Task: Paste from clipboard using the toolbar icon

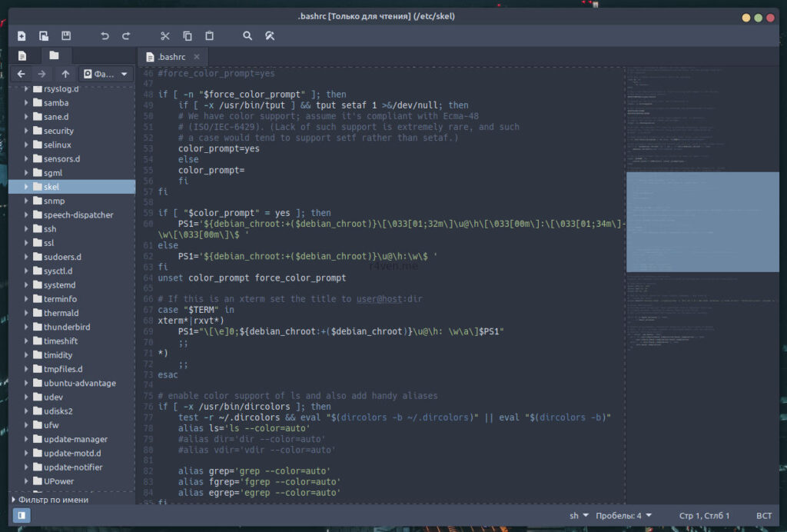Action: coord(209,35)
